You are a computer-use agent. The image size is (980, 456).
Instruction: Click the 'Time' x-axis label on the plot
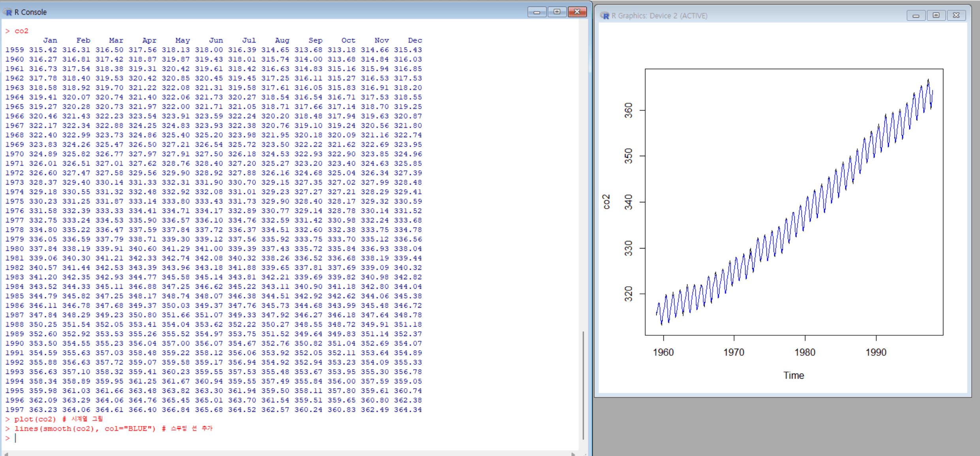click(x=794, y=376)
